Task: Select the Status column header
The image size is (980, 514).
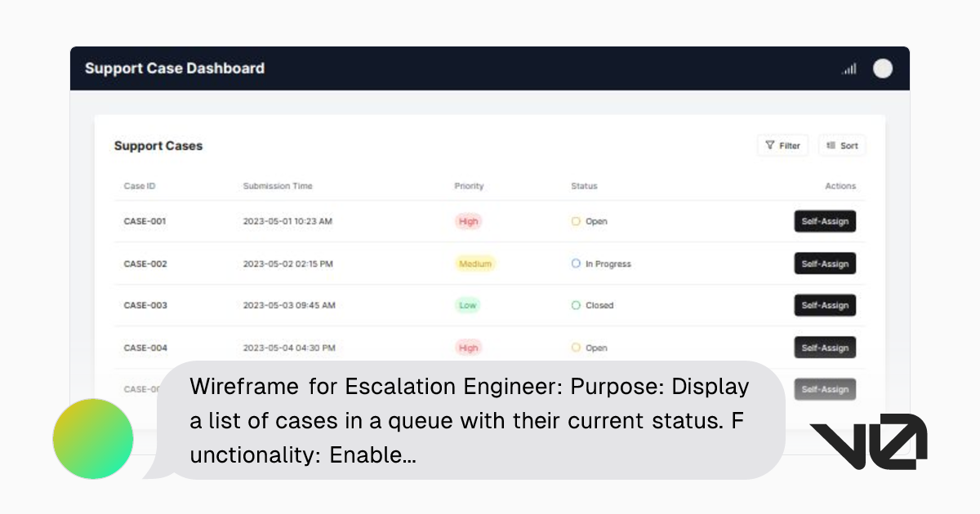Action: coord(584,186)
